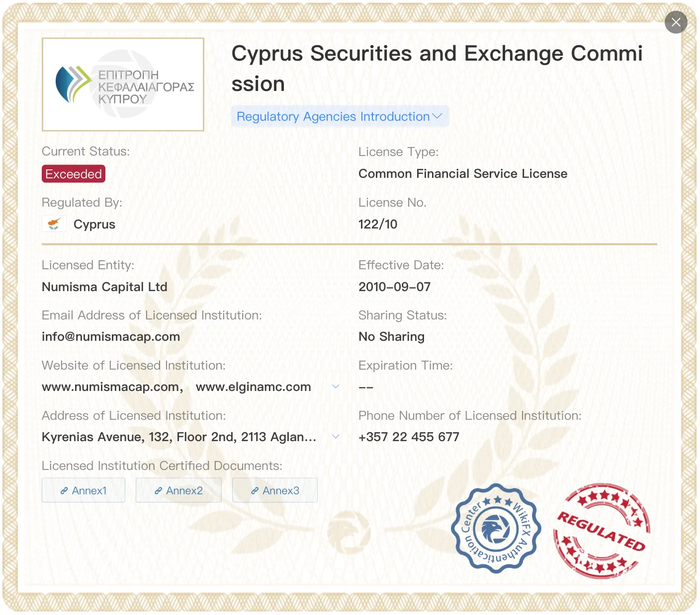The image size is (700, 615).
Task: Click the chain link icon on Annex3
Action: coord(255,491)
